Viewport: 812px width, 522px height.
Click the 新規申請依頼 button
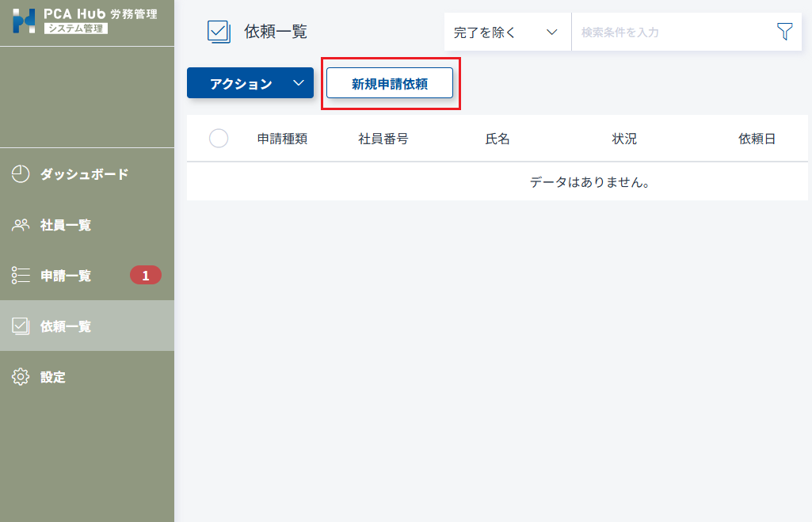(390, 83)
